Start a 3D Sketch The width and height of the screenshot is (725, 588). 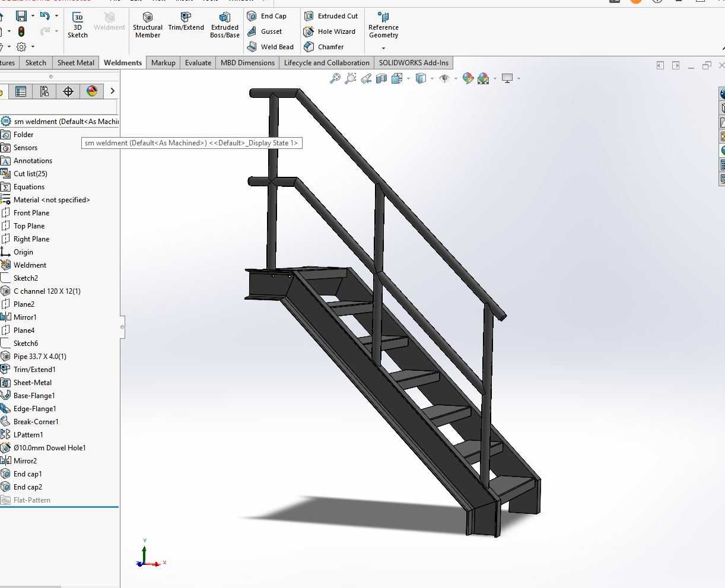[77, 25]
